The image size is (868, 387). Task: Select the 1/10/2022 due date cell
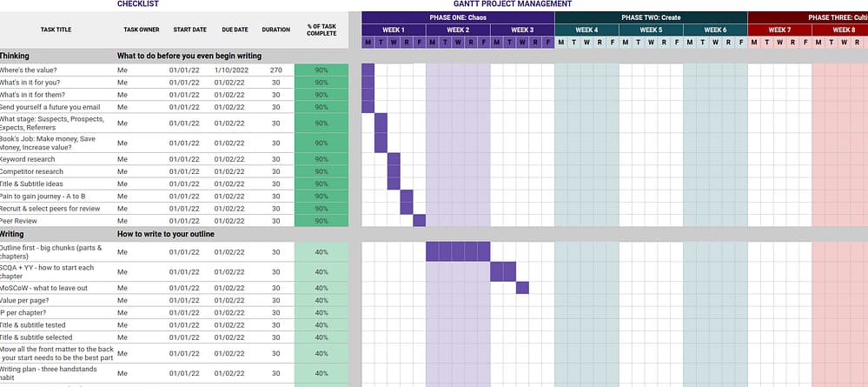pos(234,70)
